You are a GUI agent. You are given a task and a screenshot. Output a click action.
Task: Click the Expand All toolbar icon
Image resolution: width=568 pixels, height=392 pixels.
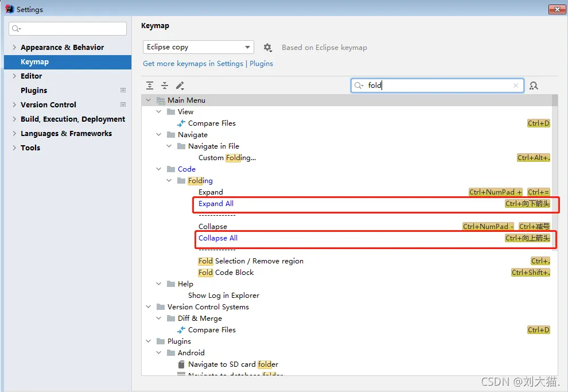150,86
